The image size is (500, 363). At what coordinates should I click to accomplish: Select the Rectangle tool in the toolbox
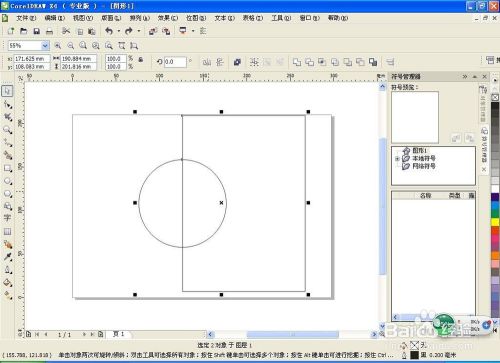click(7, 168)
